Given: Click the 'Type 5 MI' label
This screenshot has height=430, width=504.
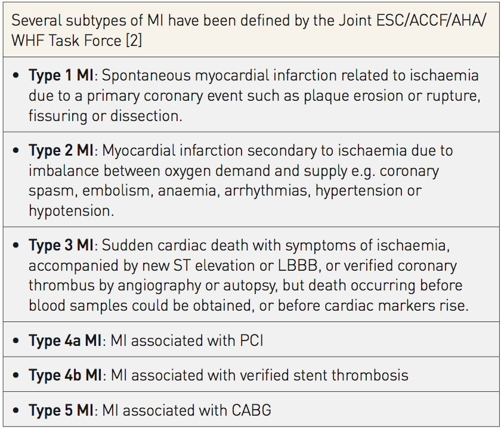Looking at the screenshot, I should click(64, 410).
